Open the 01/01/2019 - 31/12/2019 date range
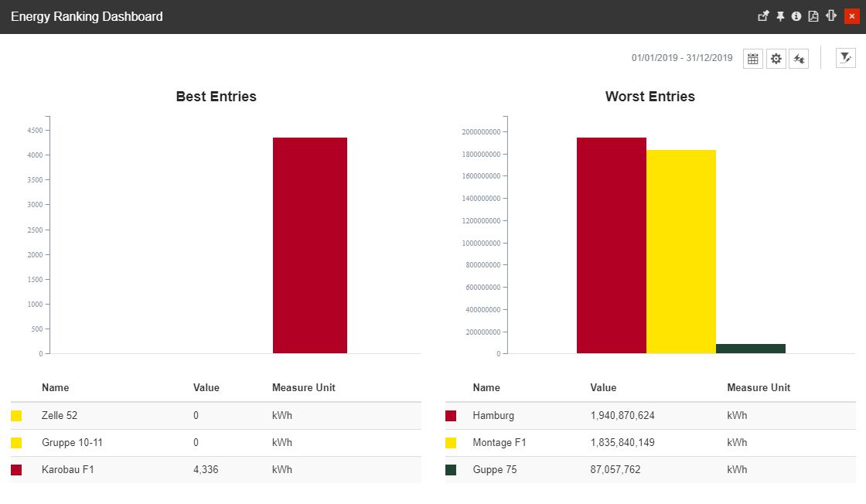866x504 pixels. coord(681,57)
